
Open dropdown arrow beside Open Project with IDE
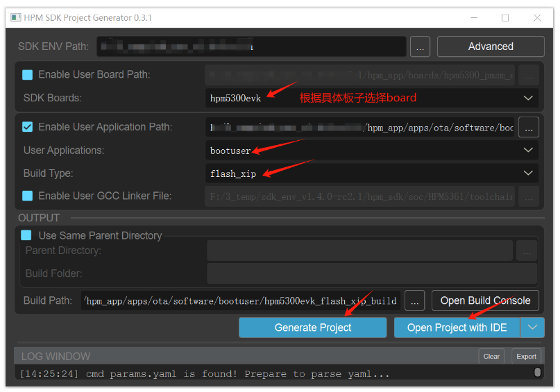532,327
